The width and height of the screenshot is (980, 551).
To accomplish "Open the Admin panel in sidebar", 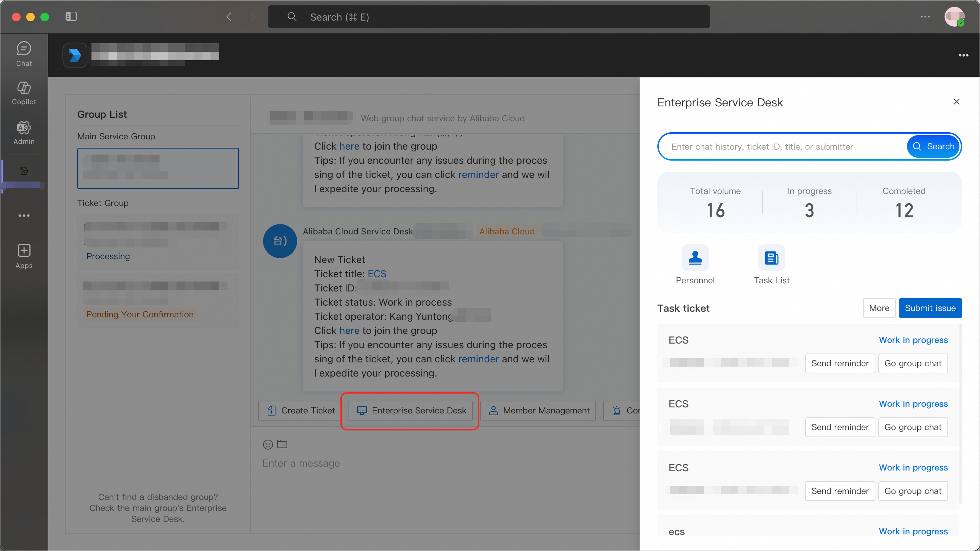I will click(x=24, y=132).
